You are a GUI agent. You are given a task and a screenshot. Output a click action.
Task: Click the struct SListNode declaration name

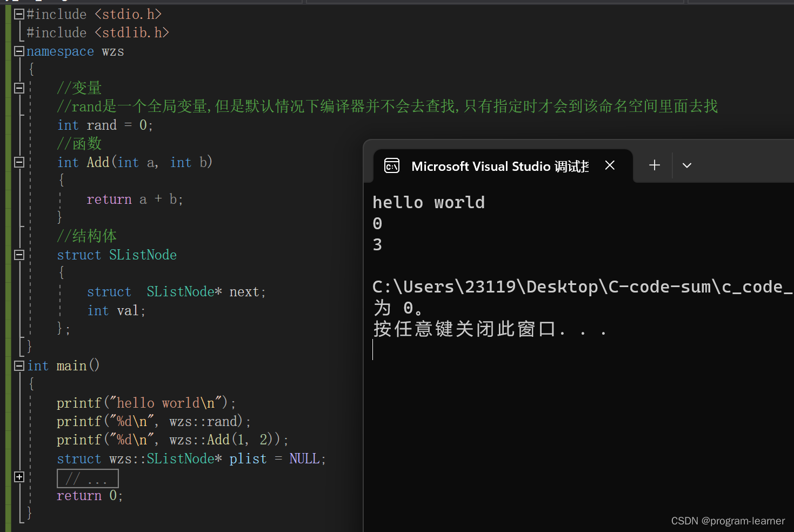(x=143, y=255)
